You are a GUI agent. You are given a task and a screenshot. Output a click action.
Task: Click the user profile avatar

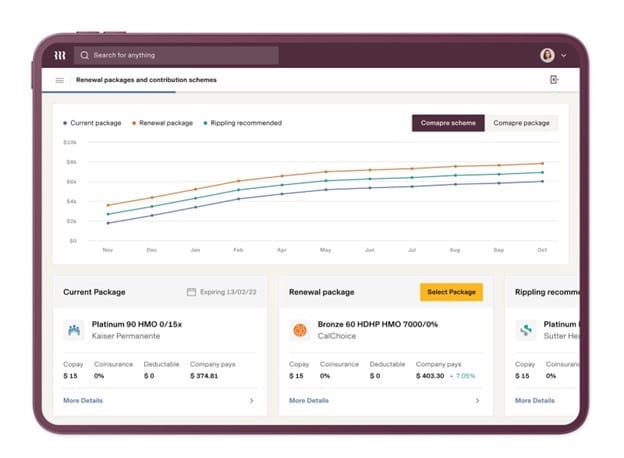(547, 55)
